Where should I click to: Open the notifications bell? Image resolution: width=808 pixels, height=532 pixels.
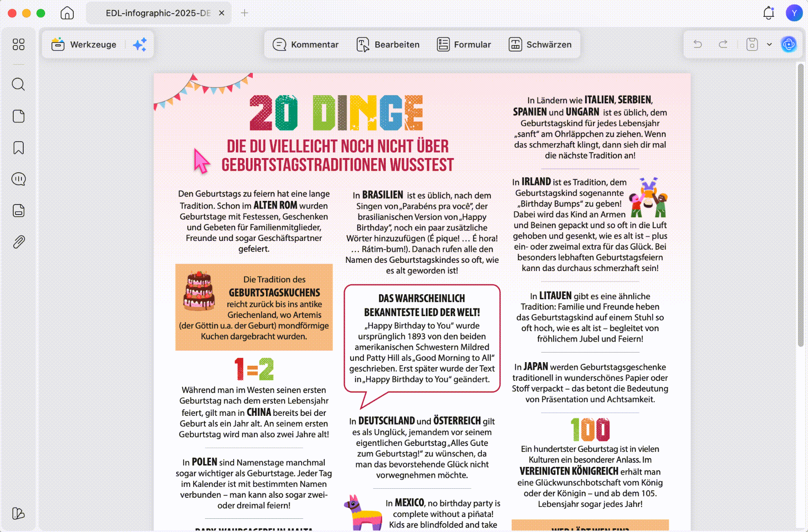[x=769, y=13]
